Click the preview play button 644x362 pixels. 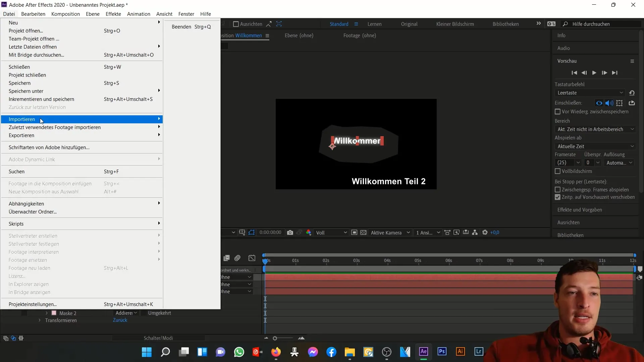pos(594,72)
